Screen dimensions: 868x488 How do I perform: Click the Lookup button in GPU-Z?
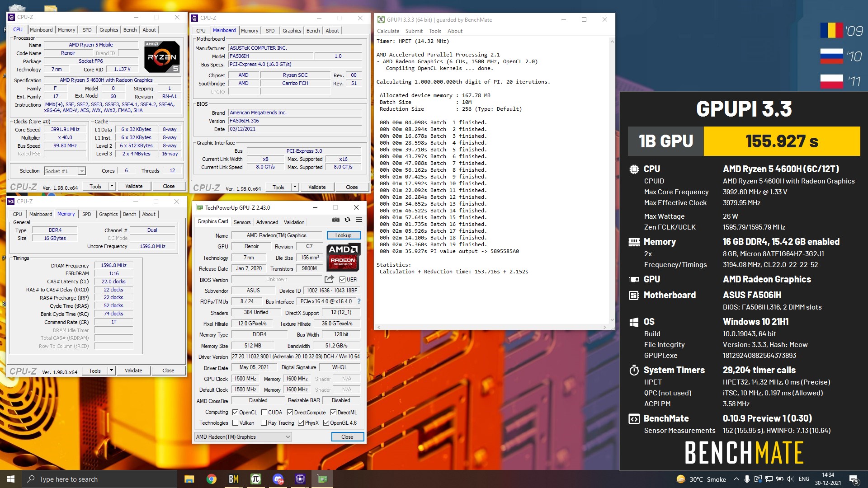tap(343, 235)
